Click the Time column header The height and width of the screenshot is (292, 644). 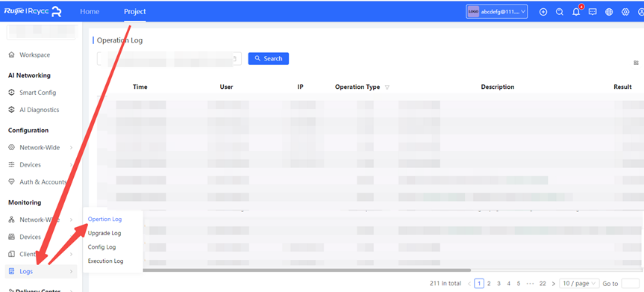[140, 87]
